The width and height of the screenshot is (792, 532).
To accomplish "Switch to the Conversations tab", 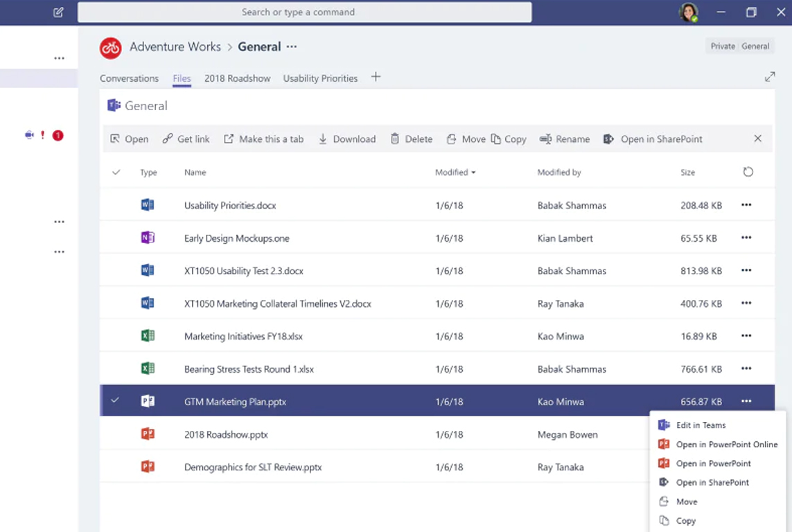I will coord(130,78).
